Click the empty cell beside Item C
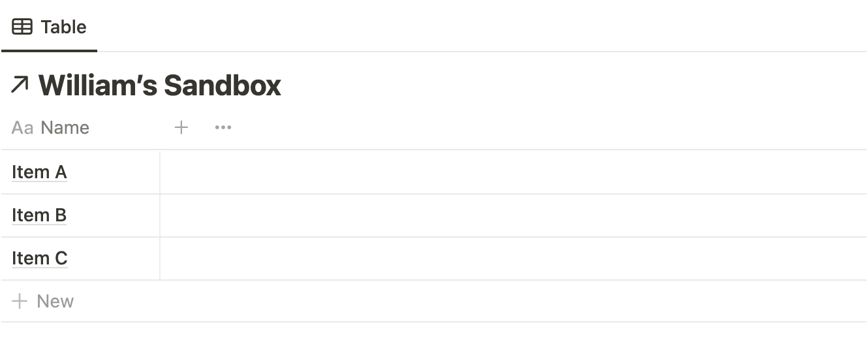Screen dimensions: 868x363 pos(513,259)
